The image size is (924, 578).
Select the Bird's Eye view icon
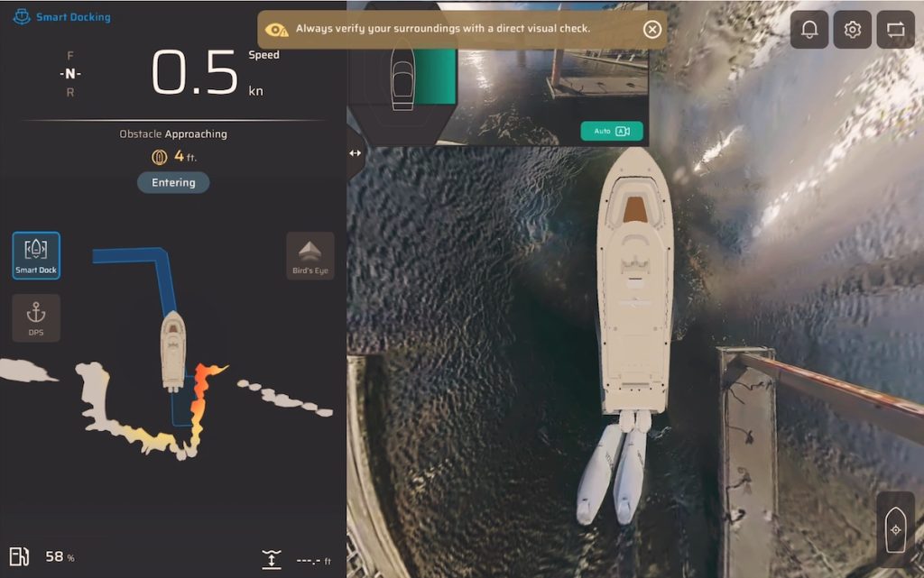(x=310, y=255)
